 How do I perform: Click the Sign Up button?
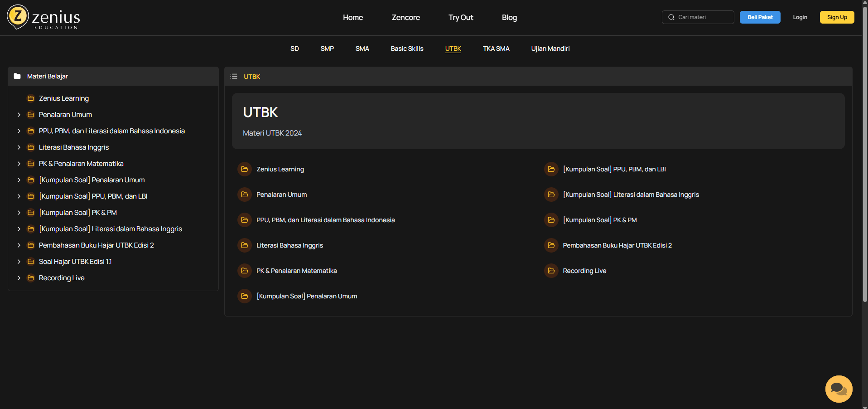coord(837,17)
